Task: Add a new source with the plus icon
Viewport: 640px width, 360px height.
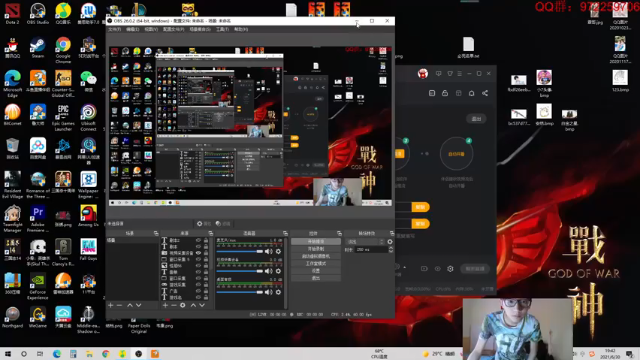Action: click(165, 305)
